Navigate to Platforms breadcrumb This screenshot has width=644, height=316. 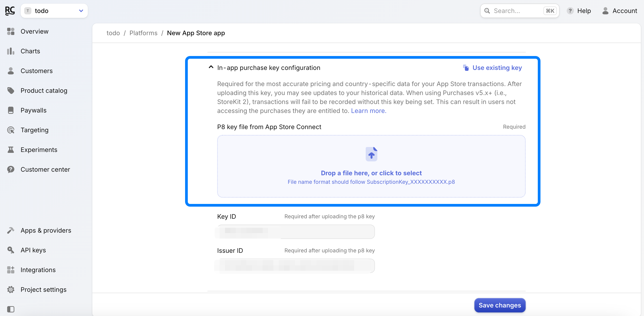coord(143,33)
